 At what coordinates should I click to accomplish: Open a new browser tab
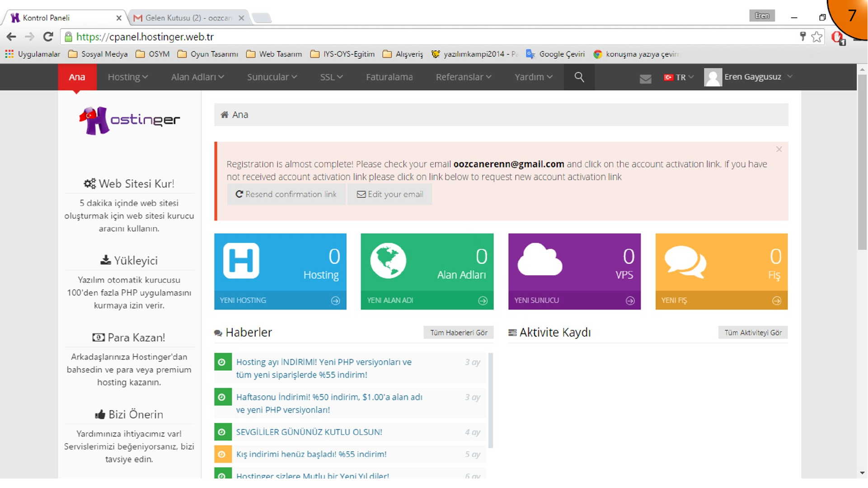[262, 18]
